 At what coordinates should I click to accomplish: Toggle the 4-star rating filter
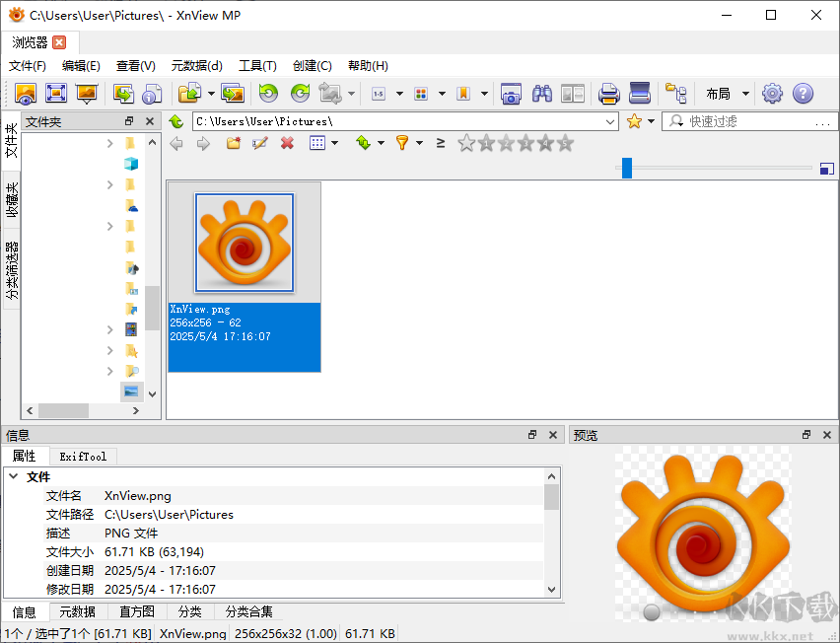tap(545, 143)
